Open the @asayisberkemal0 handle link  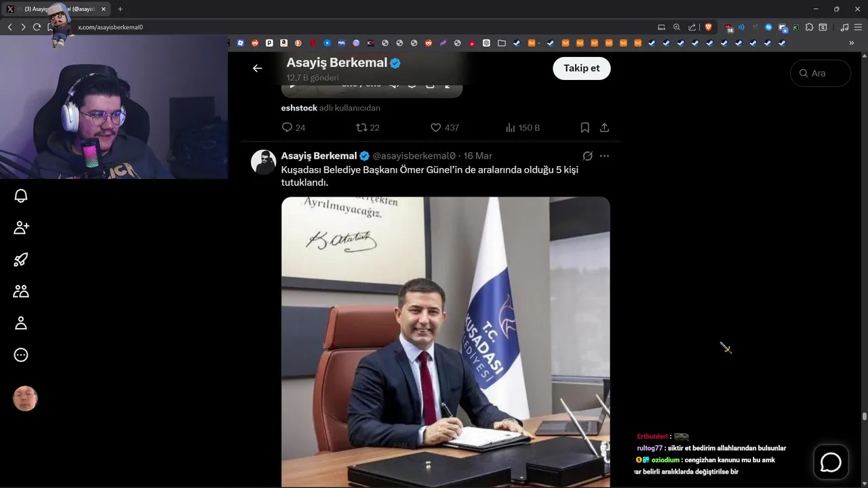(414, 156)
